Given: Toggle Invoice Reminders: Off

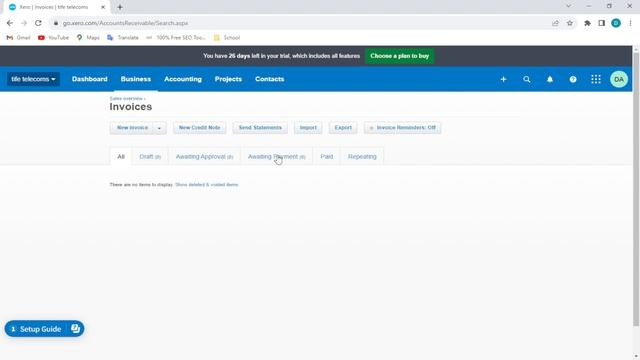Looking at the screenshot, I should coord(402,128).
